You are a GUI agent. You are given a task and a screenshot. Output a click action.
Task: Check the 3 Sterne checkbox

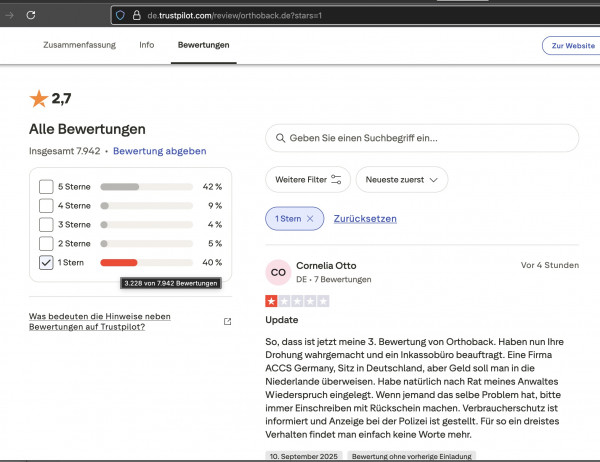point(46,224)
